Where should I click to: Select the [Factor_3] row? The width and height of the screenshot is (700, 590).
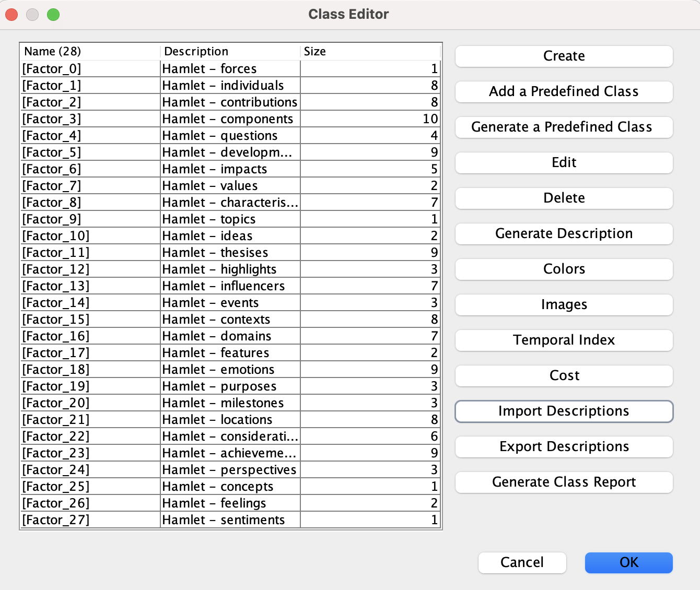coord(230,119)
